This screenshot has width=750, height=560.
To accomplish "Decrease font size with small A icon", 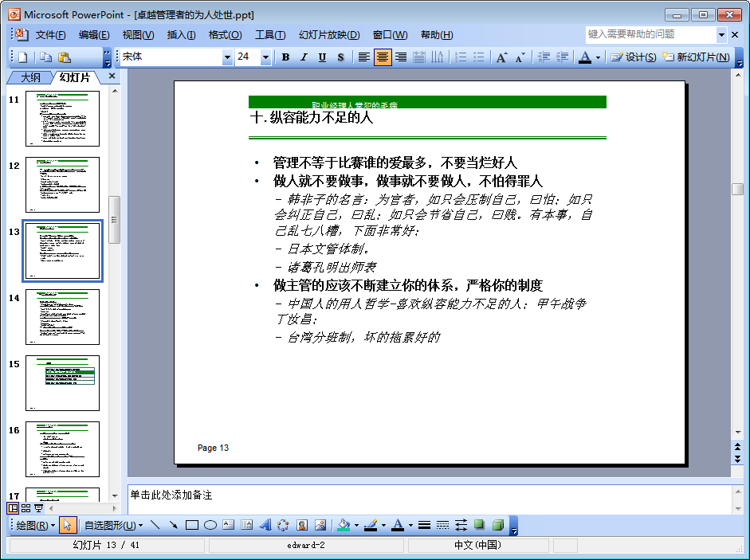I will 520,57.
